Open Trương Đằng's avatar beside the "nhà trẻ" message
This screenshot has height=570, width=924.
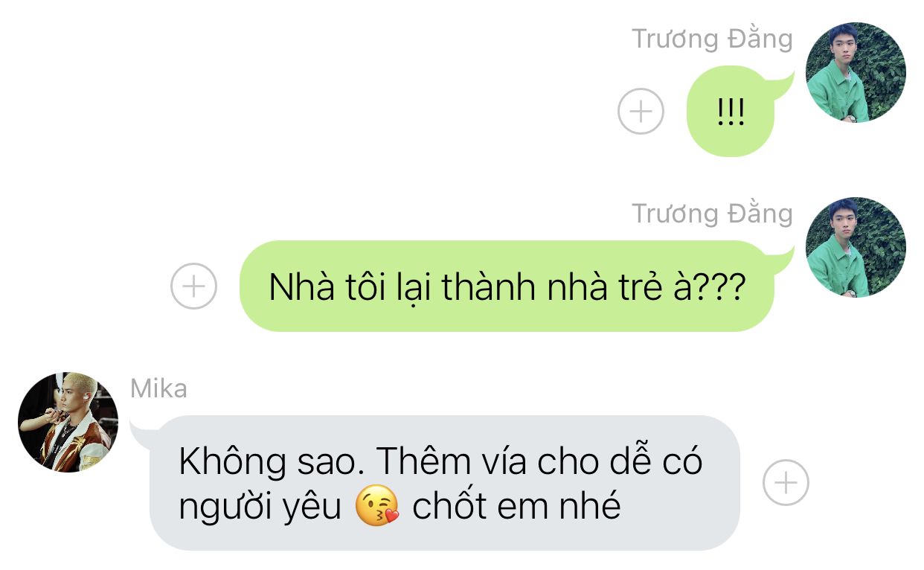click(x=856, y=247)
